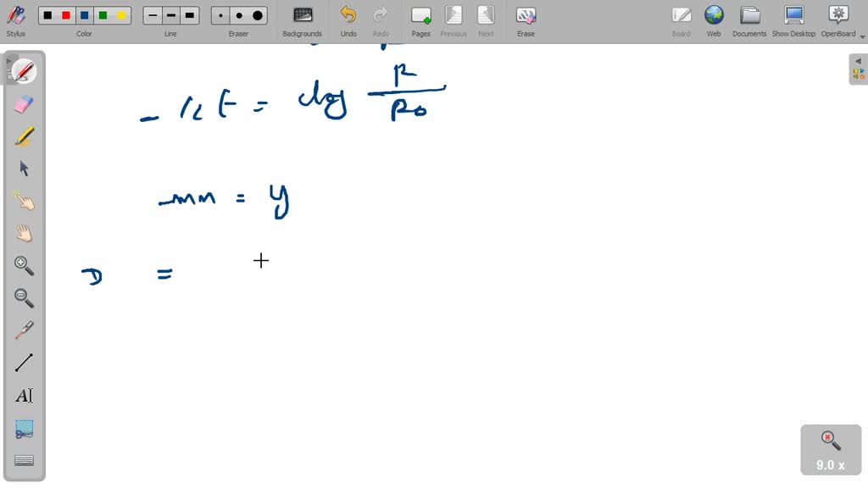
Task: Choose the thick line width
Action: (189, 15)
